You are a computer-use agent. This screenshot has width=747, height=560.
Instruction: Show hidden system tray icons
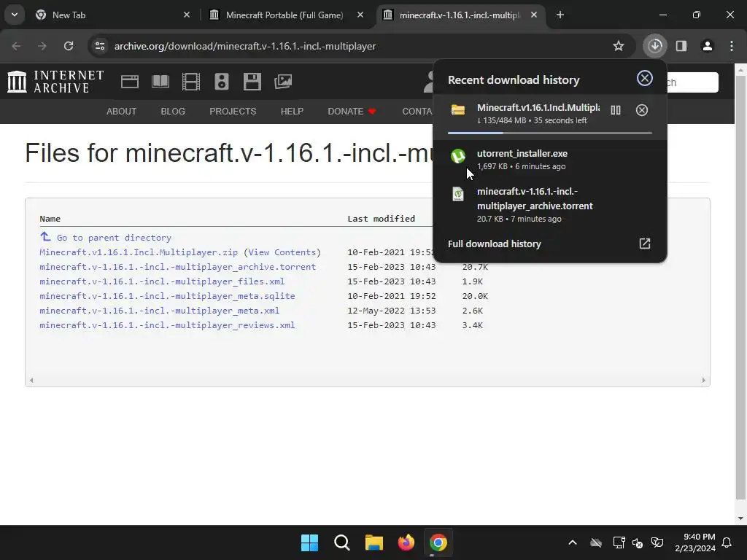573,542
